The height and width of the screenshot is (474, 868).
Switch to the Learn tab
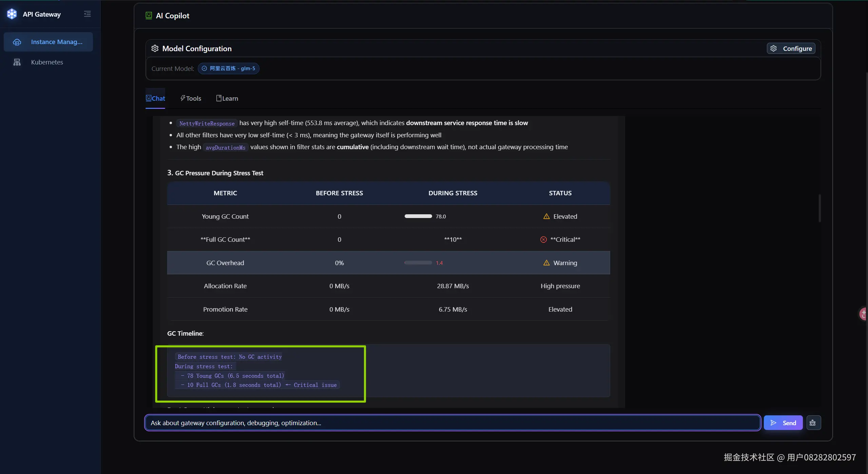click(227, 98)
